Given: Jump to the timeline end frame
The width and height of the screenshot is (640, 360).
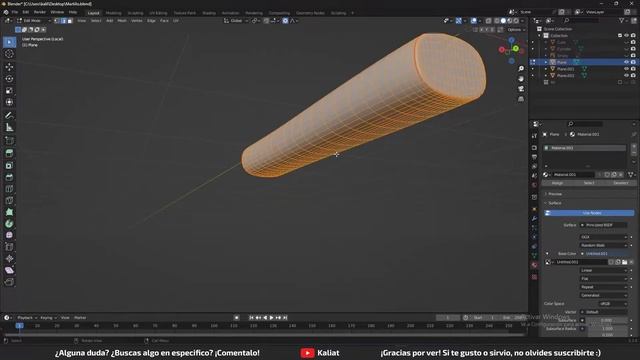Looking at the screenshot, I should click(285, 318).
